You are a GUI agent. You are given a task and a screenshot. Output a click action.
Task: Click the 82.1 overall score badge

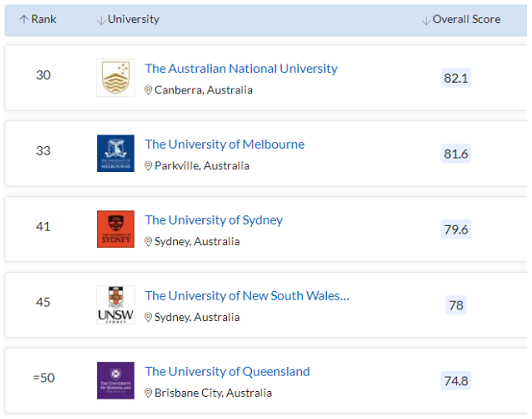456,78
